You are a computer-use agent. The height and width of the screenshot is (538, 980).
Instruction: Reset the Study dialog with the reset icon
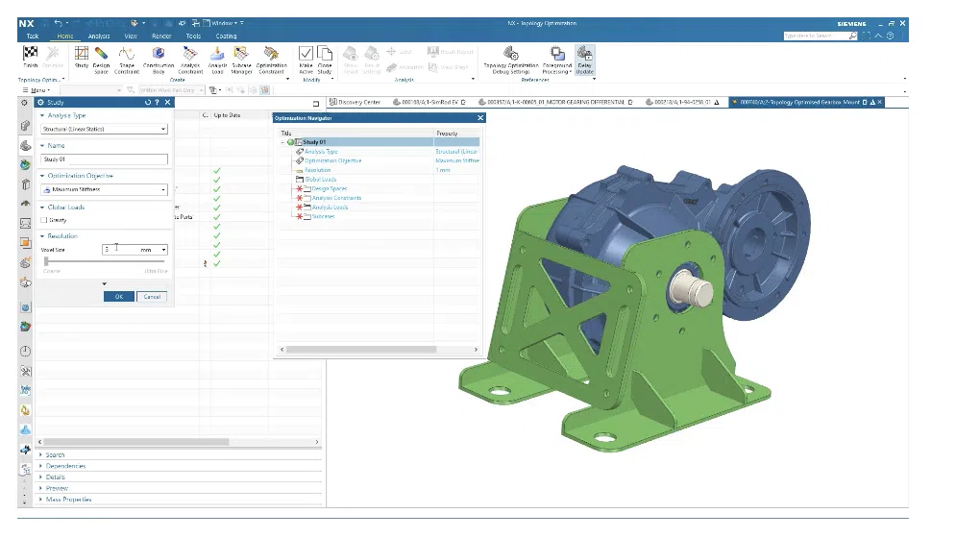[x=148, y=102]
